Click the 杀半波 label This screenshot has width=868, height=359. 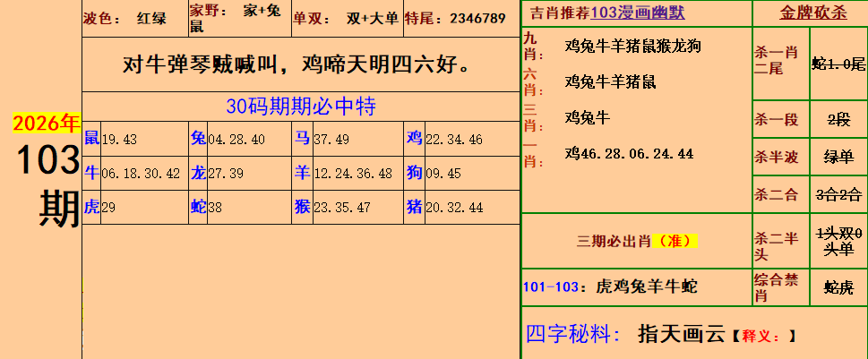point(776,157)
